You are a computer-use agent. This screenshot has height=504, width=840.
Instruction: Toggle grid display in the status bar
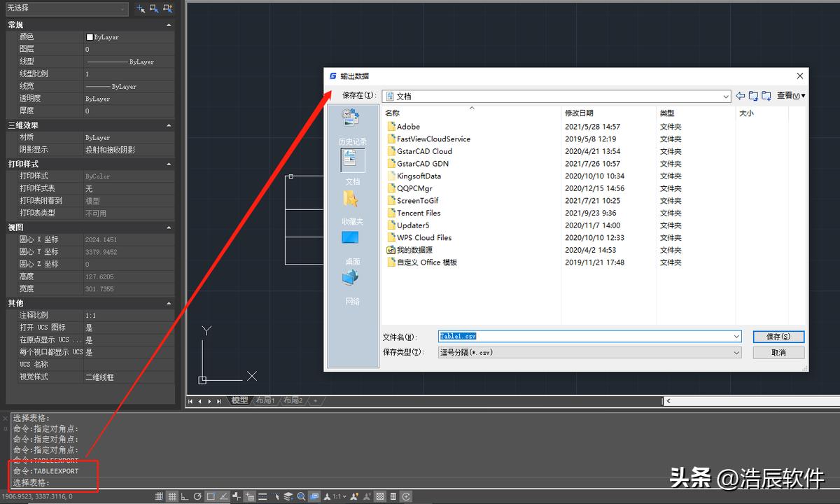point(173,496)
